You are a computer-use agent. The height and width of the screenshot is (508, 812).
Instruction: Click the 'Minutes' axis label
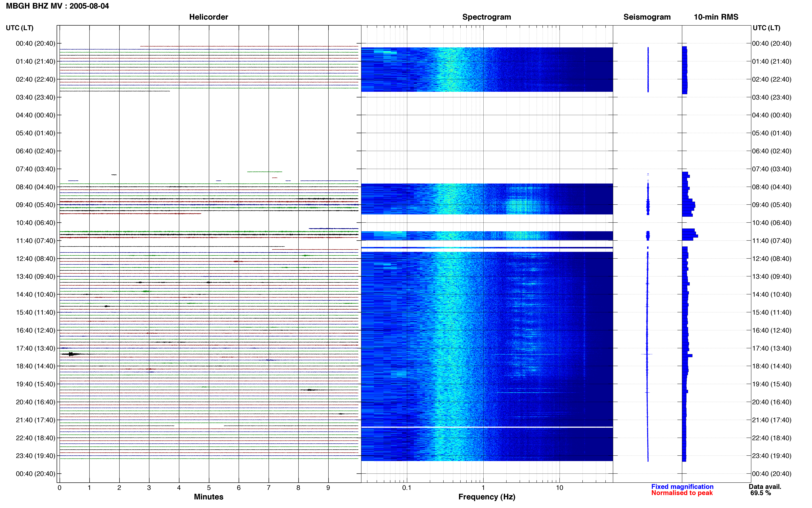point(209,497)
